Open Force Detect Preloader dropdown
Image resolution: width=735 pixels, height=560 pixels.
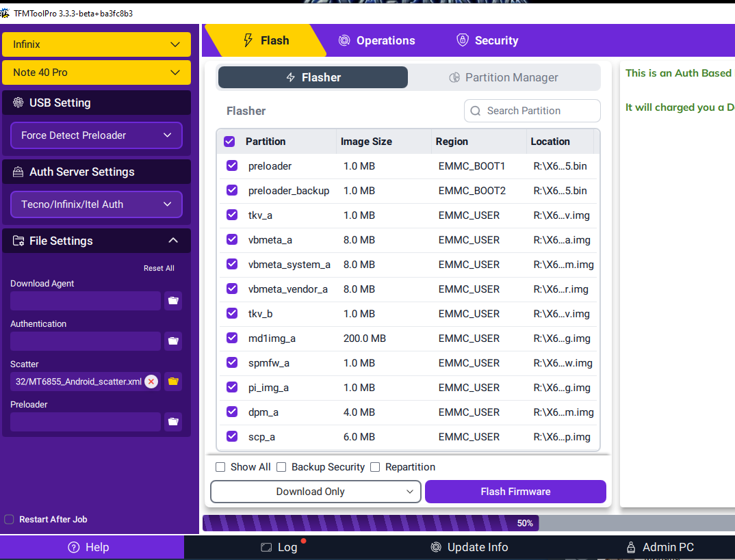point(96,135)
